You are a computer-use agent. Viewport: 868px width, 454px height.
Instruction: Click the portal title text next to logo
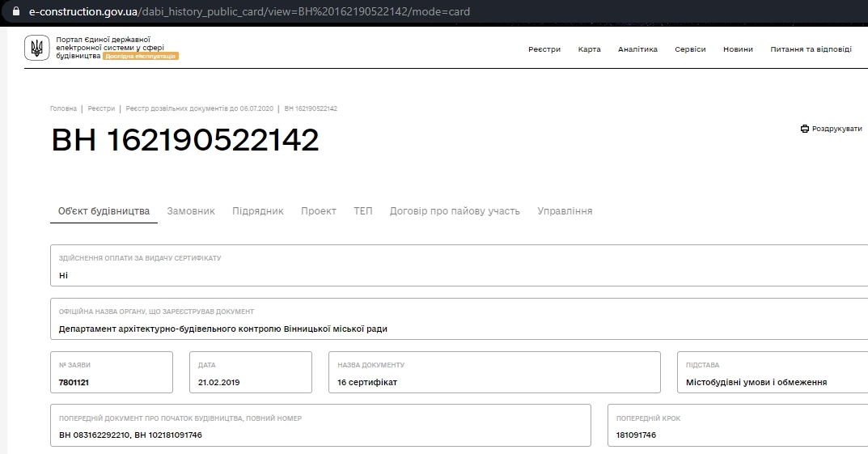(x=109, y=48)
